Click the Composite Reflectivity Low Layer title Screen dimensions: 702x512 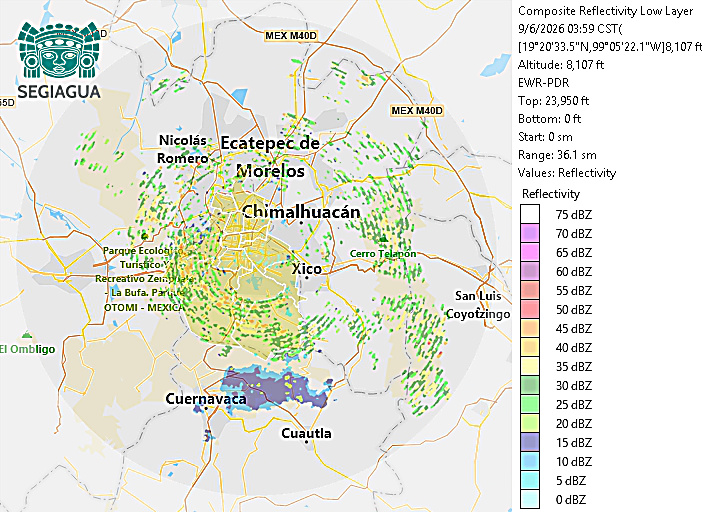605,11
